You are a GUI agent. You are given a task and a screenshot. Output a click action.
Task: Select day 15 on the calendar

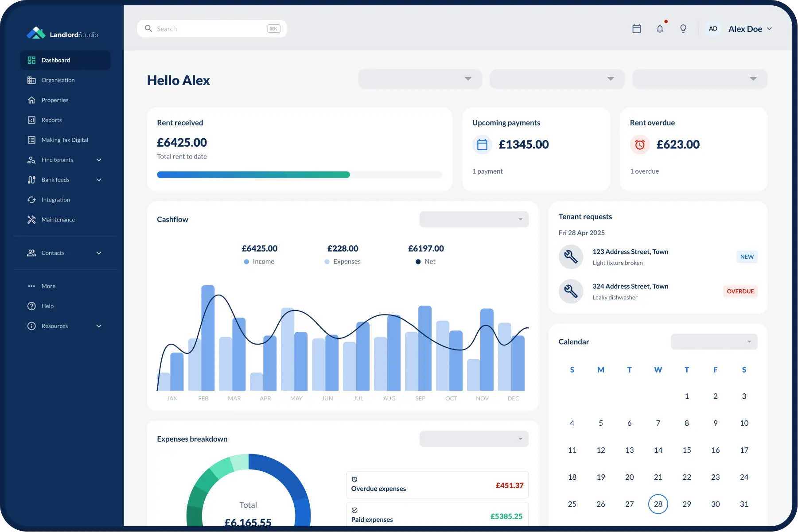point(687,450)
